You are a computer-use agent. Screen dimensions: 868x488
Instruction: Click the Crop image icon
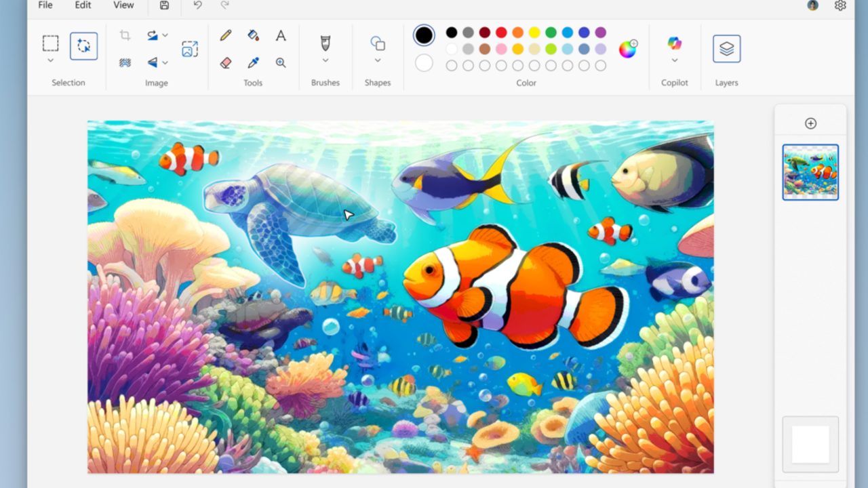tap(125, 35)
